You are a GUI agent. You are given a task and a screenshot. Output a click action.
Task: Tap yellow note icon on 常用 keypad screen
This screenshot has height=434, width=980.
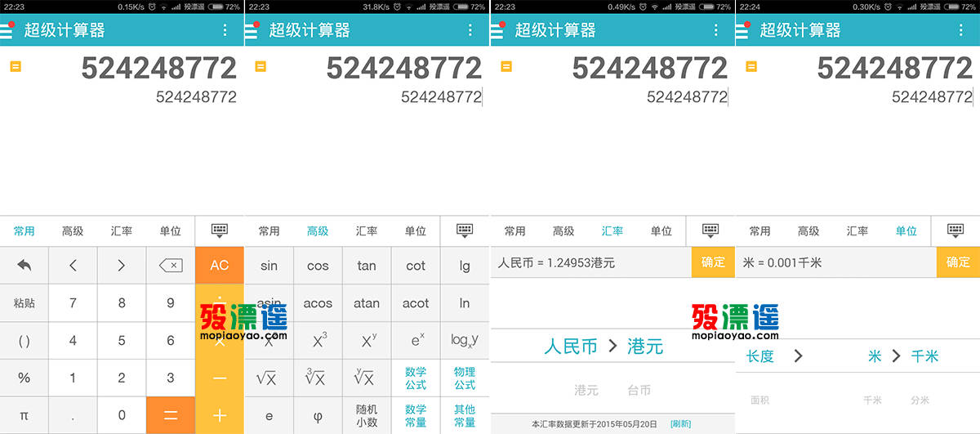point(16,66)
